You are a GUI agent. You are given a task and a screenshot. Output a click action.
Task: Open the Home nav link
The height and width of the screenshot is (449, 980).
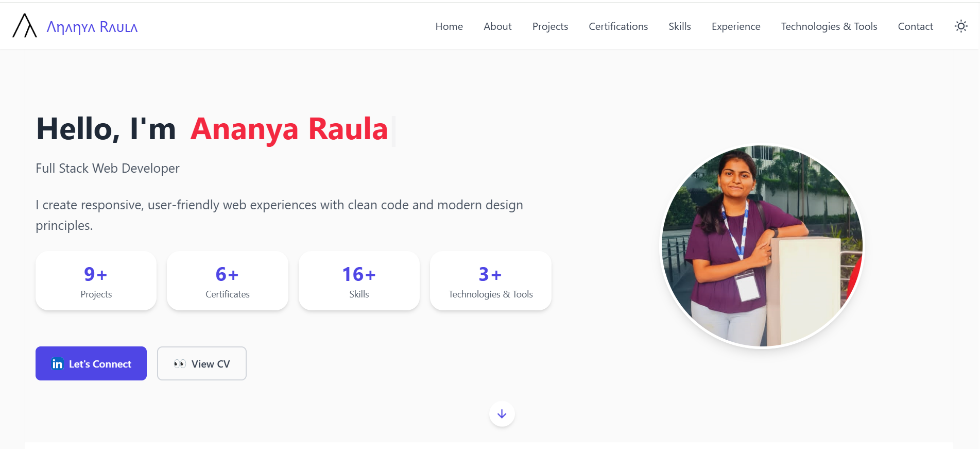[449, 26]
